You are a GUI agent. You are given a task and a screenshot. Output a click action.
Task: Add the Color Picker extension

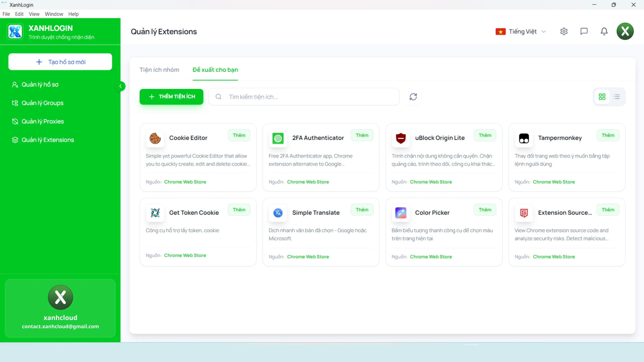(x=485, y=210)
